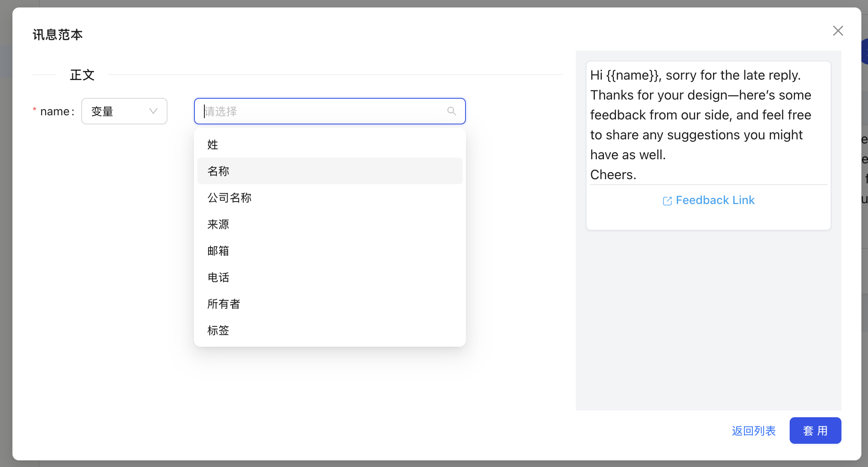Click the 套用 apply button

815,431
